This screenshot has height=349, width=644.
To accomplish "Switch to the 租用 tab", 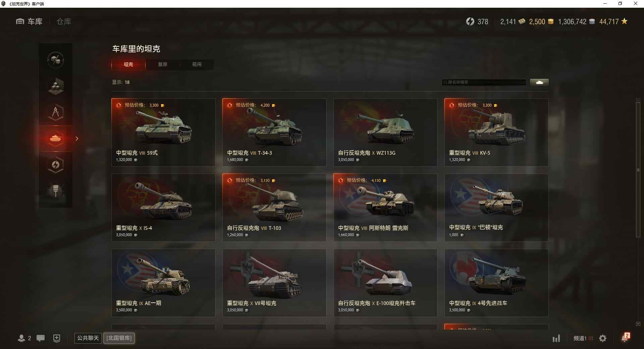I will [x=197, y=64].
